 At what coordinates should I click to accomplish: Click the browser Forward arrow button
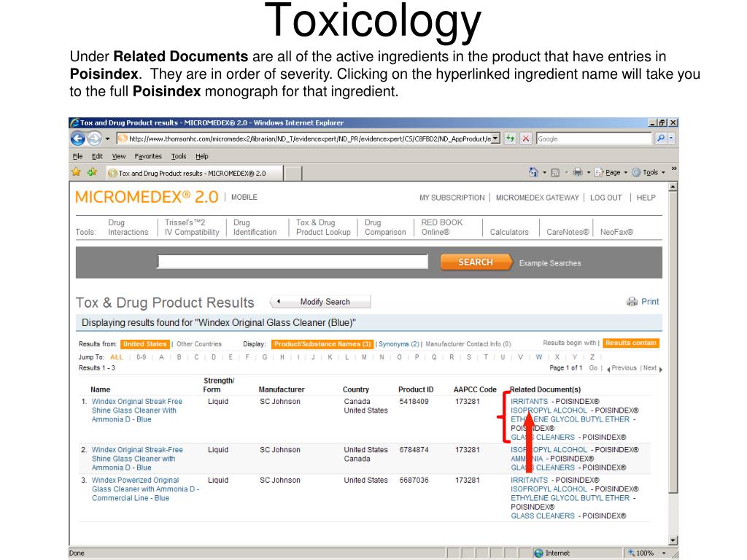pyautogui.click(x=94, y=139)
